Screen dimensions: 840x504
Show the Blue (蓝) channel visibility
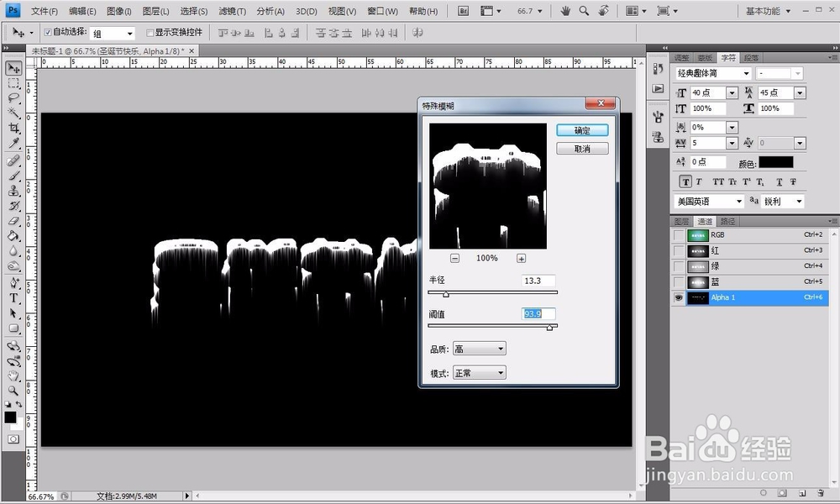click(679, 281)
